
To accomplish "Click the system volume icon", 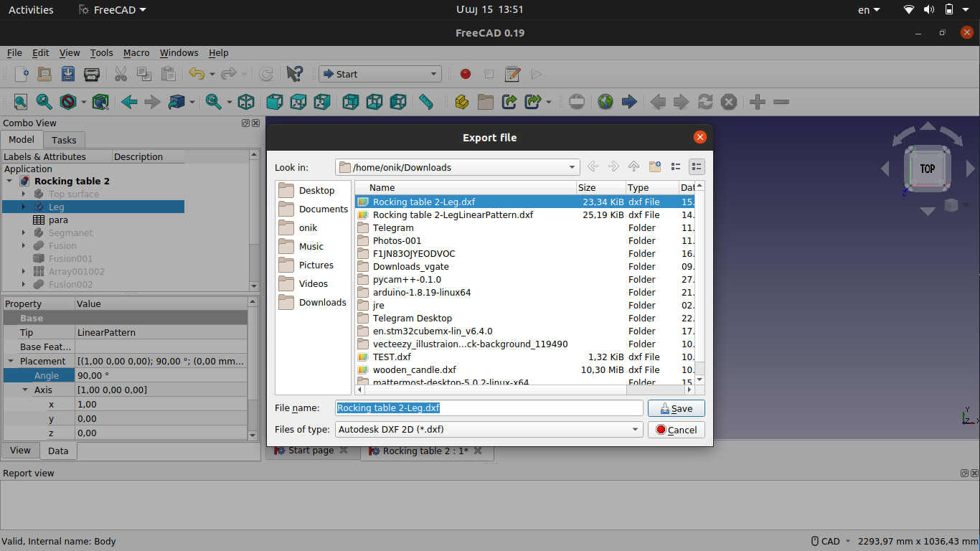I will [929, 10].
